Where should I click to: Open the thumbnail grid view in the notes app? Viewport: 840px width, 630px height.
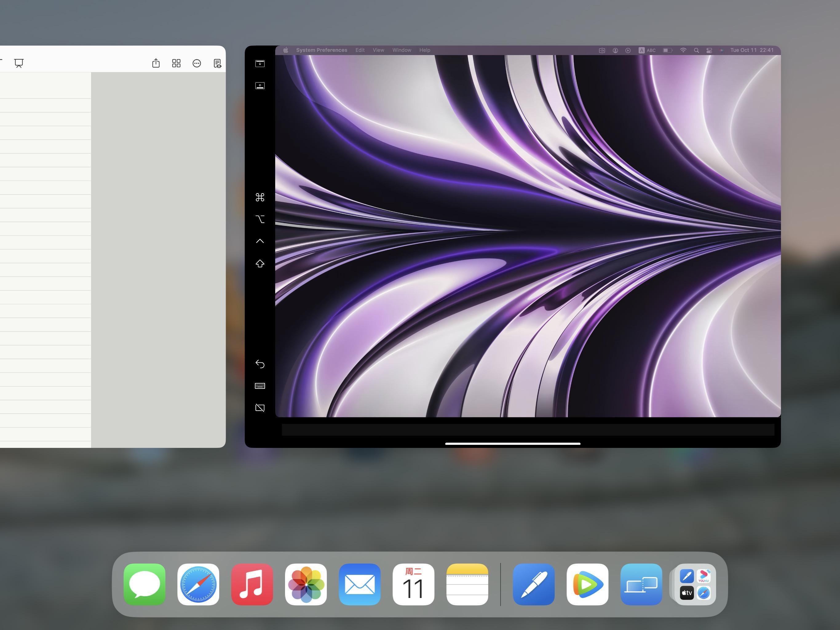(176, 63)
